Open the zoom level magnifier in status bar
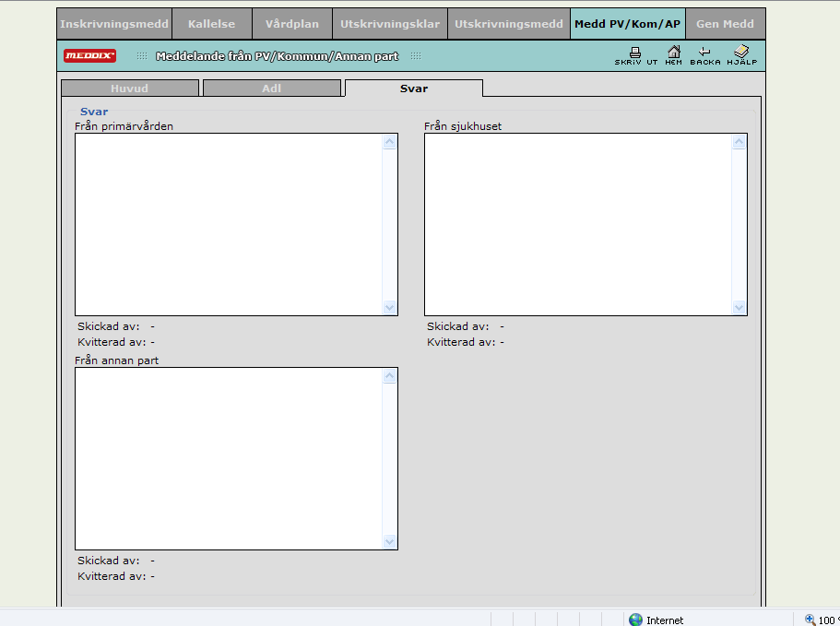 tap(810, 620)
